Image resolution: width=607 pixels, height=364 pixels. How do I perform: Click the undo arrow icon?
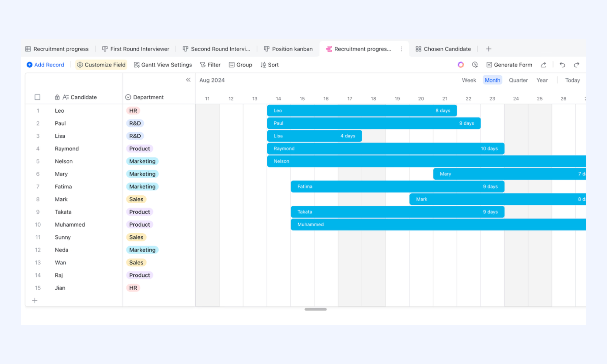562,65
